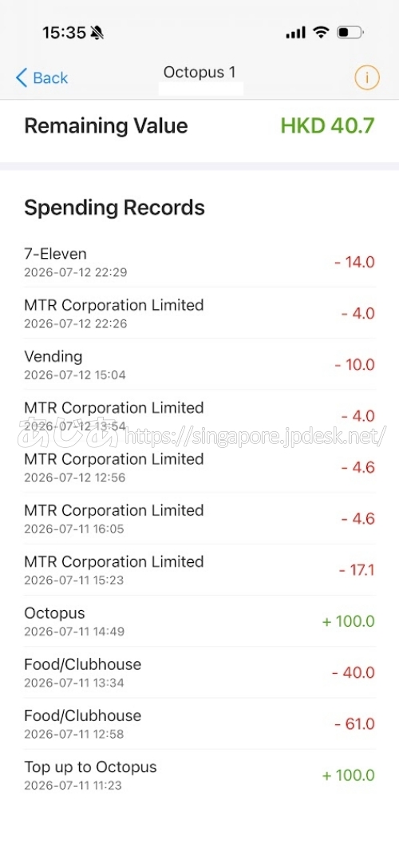Viewport: 399px width, 868px height.
Task: Open the Vending record at 15:04
Action: tap(199, 364)
